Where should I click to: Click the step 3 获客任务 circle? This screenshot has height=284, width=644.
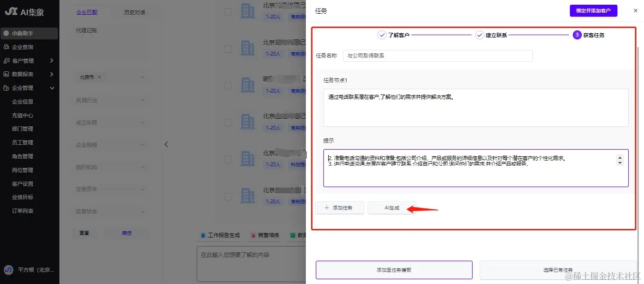point(577,35)
